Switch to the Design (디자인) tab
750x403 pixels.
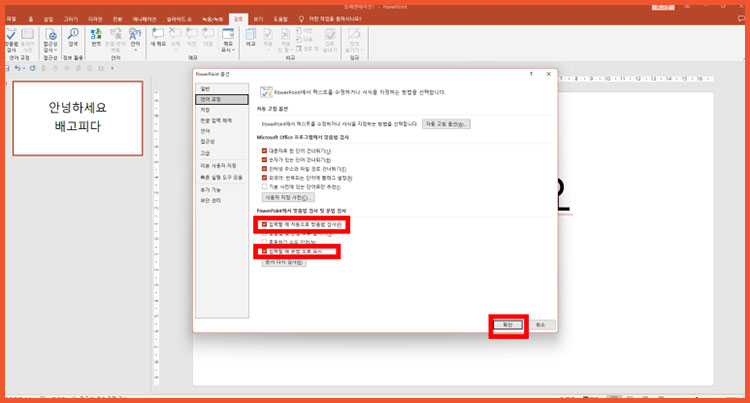click(x=95, y=19)
